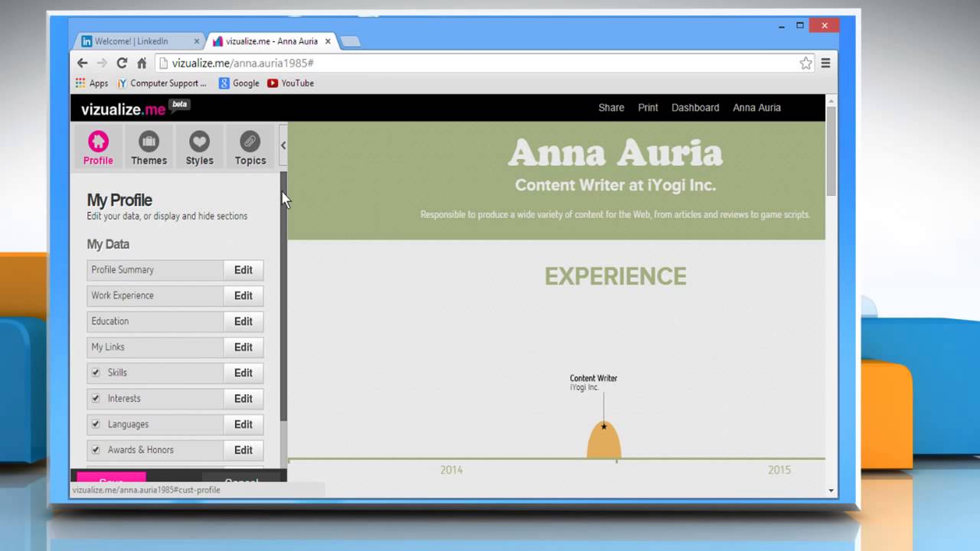Edit the Education section
The image size is (980, 551).
tap(243, 321)
